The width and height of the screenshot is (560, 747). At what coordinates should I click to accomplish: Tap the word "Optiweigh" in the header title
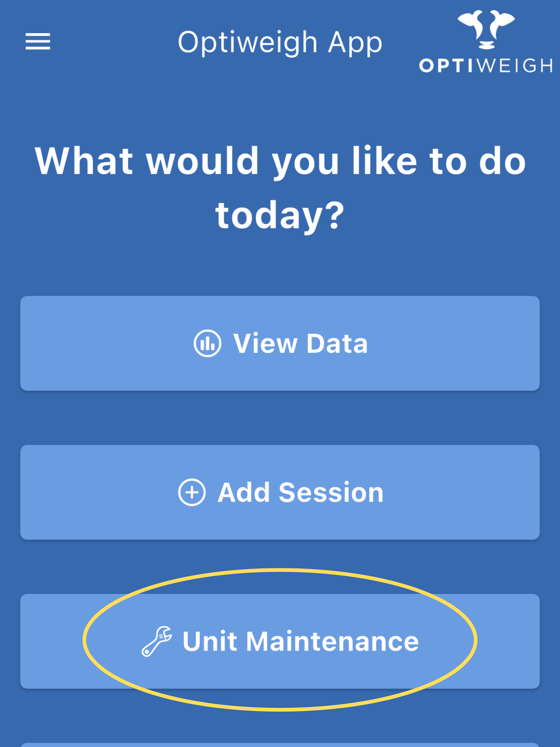pos(247,43)
